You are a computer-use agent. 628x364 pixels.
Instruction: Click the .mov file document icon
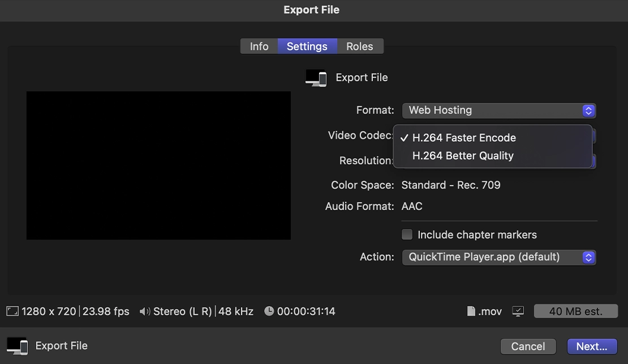[x=471, y=311]
